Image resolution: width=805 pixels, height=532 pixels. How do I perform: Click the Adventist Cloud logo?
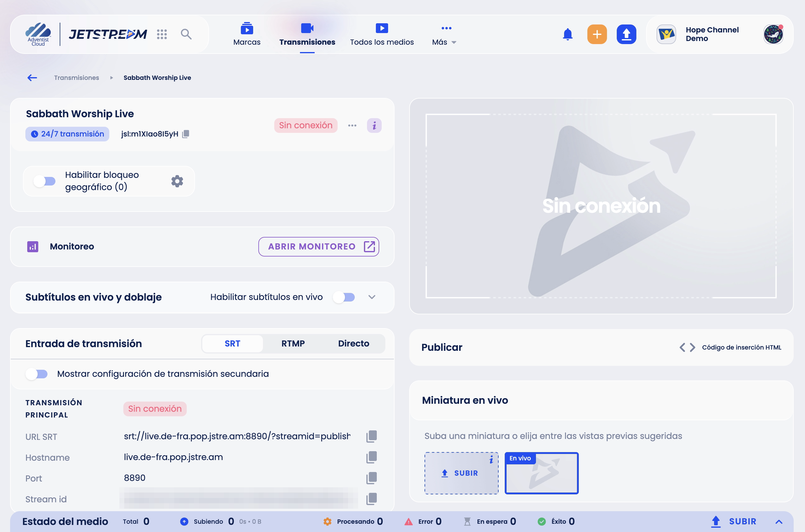tap(38, 34)
